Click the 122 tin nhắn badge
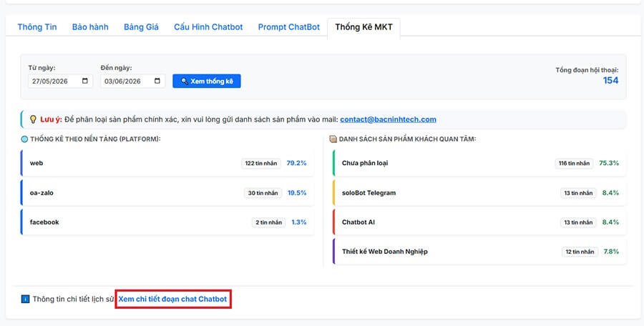 coord(261,163)
